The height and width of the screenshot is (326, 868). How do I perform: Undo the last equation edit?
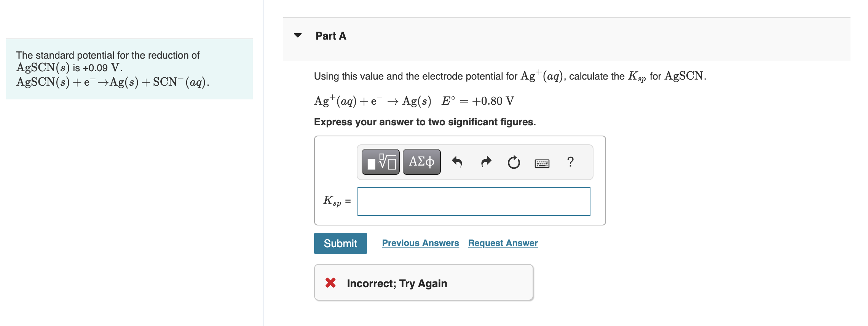(458, 162)
